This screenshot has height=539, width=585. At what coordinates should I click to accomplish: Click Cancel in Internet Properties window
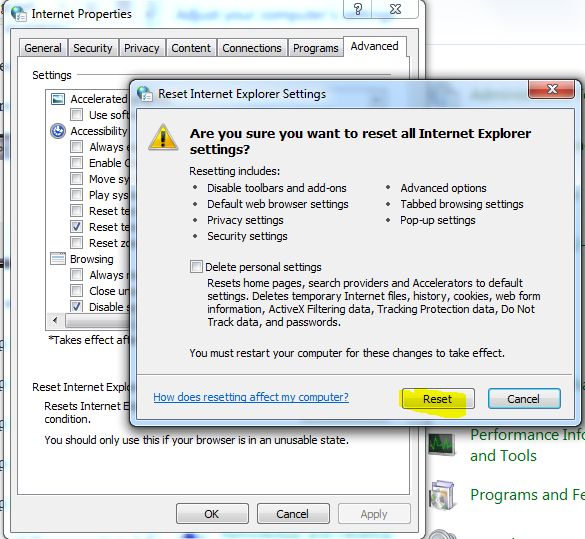click(293, 514)
